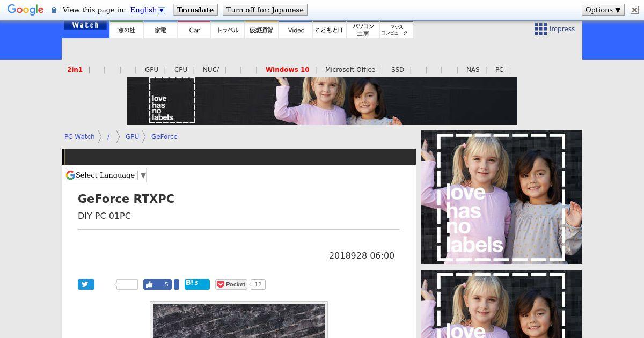Select the Windows 10 topic link

287,70
